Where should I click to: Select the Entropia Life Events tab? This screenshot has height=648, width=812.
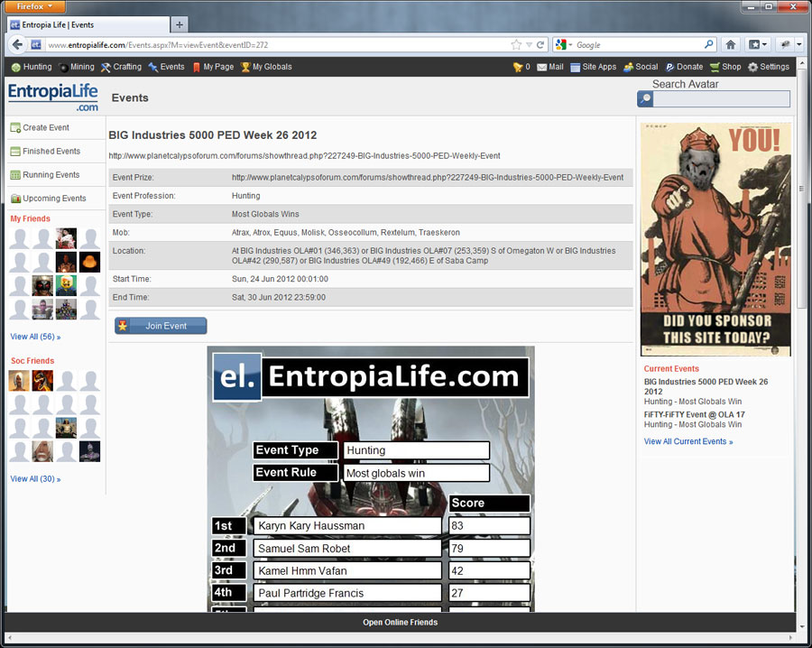pyautogui.click(x=88, y=24)
